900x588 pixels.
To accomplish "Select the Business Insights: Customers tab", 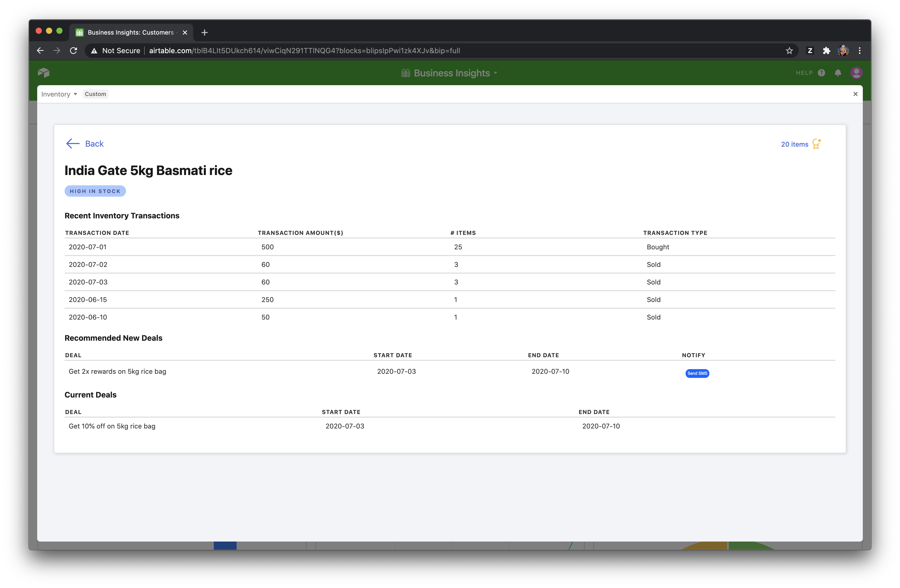I will click(130, 33).
